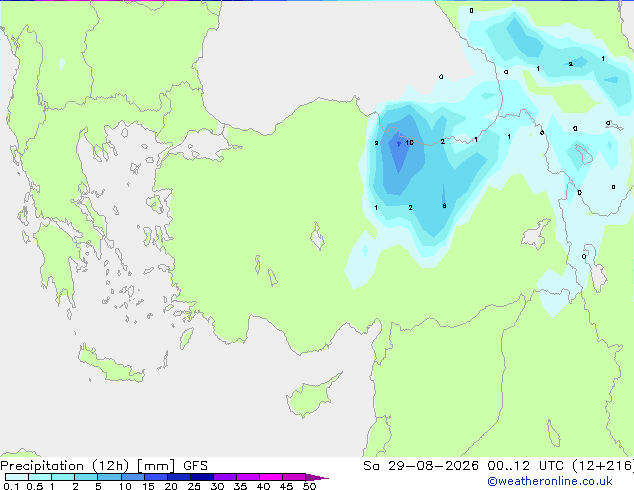Click the legend tick label '0.5'

34,486
